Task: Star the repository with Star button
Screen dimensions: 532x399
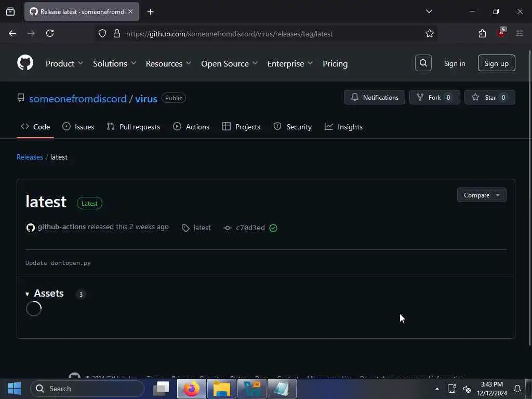Action: (x=489, y=97)
